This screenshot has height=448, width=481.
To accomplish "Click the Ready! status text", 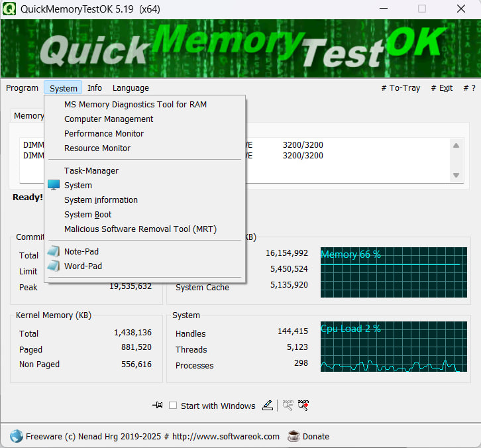I will click(28, 197).
